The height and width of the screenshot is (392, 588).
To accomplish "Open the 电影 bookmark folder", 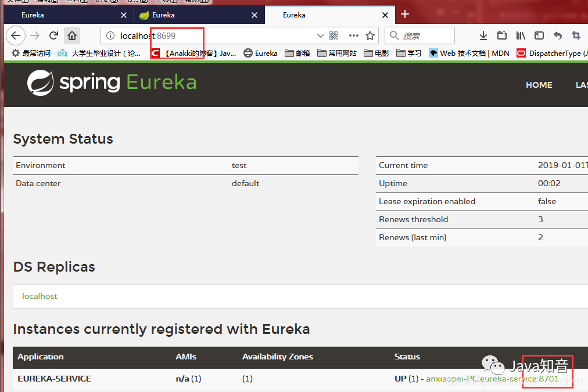I will coord(377,54).
